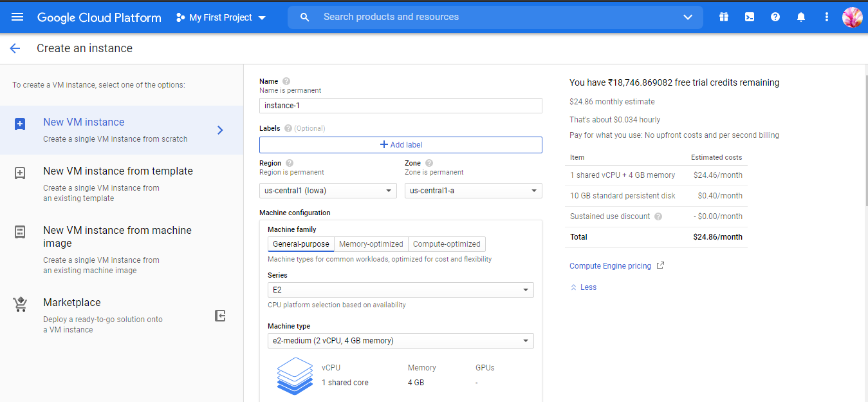Open the Compute Engine pricing link
Image resolution: width=868 pixels, height=402 pixels.
[x=611, y=266]
